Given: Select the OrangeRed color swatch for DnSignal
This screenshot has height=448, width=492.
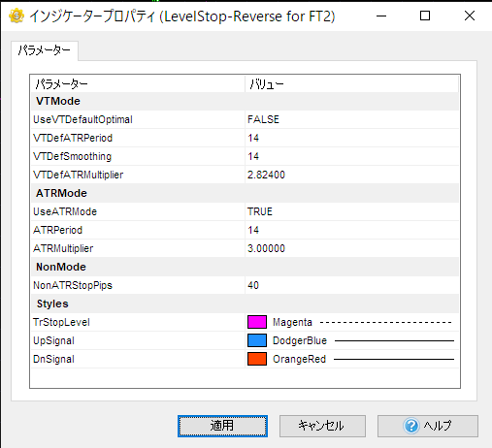Looking at the screenshot, I should coord(257,359).
